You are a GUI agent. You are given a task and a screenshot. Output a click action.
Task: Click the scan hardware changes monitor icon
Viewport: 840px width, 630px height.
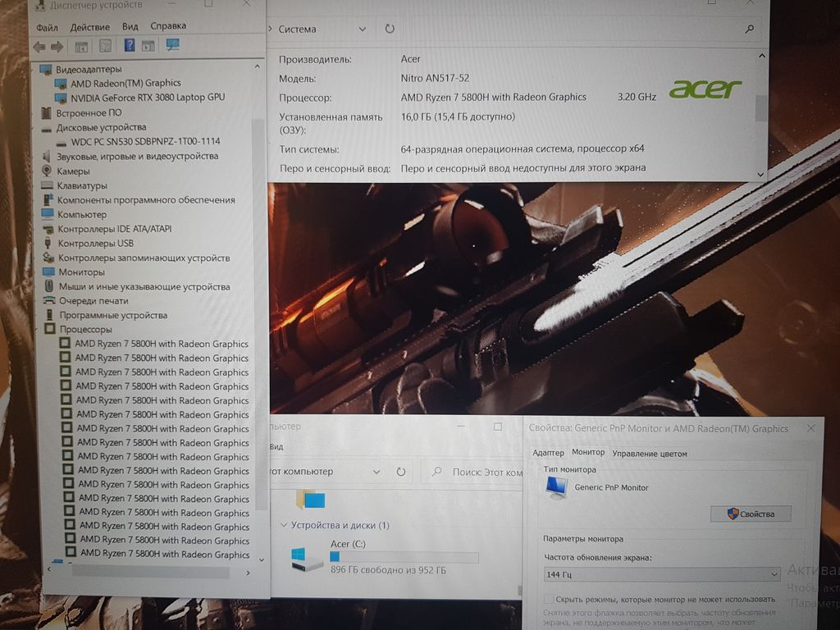tap(172, 44)
